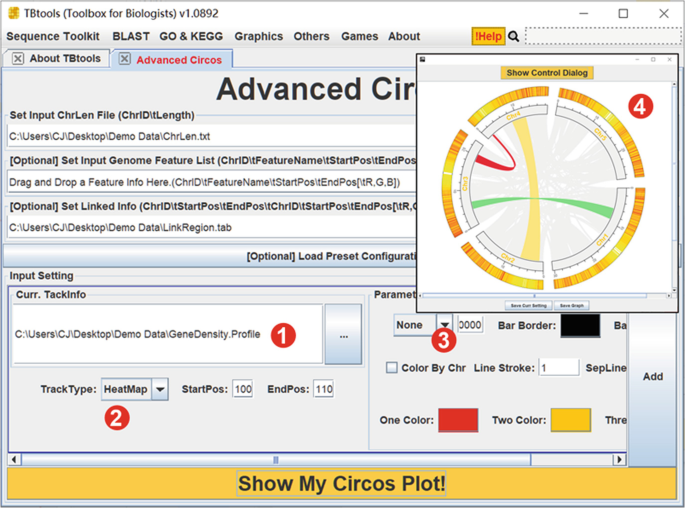
Task: Click the Save Graph button
Action: point(572,305)
